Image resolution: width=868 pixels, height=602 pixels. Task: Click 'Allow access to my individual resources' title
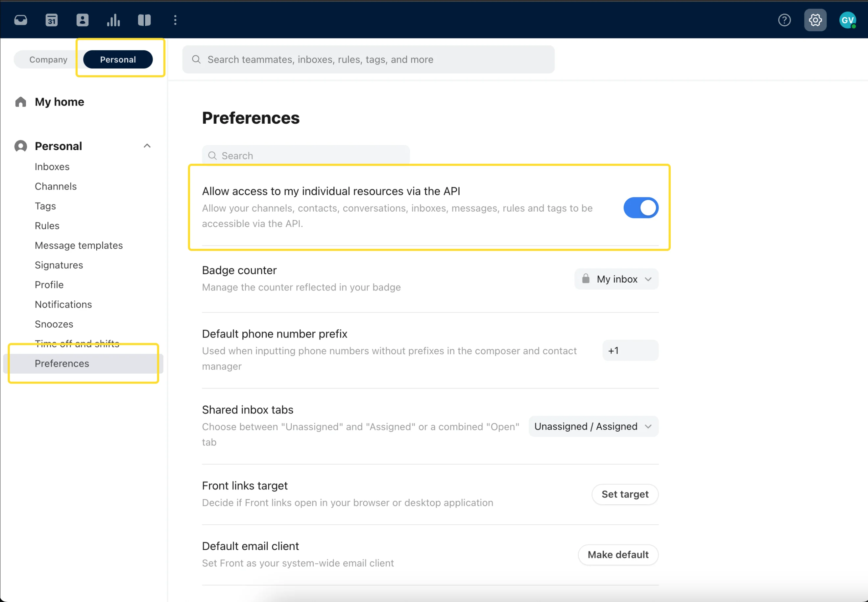point(331,191)
